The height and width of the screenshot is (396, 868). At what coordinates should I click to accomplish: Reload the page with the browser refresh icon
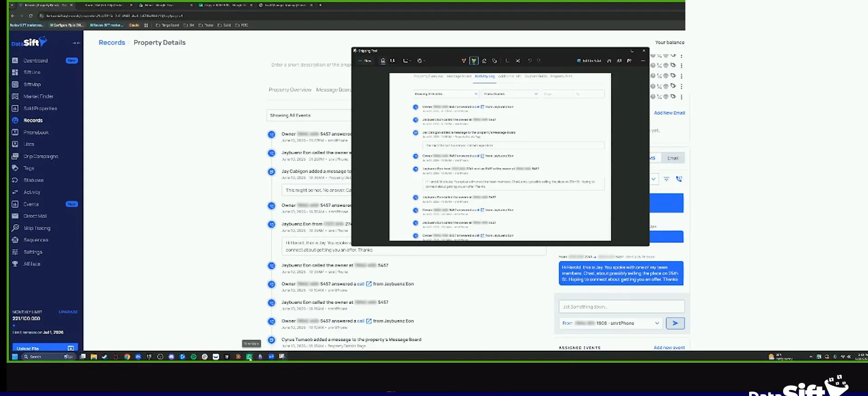point(31,16)
